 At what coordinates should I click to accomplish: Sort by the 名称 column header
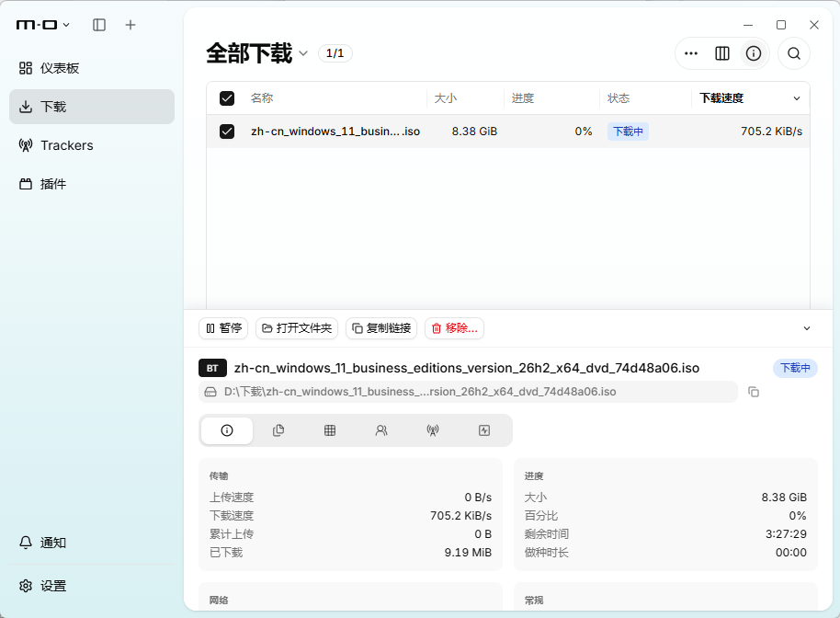coord(262,98)
